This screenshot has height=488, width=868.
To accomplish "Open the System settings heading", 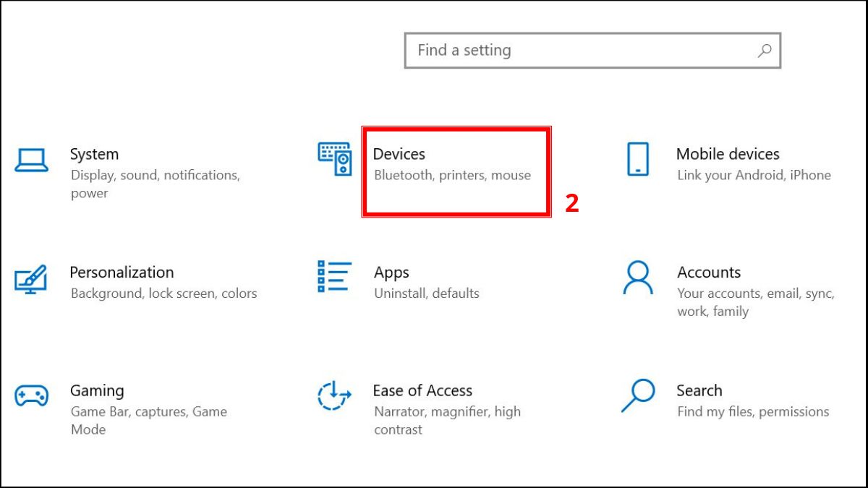I will (x=94, y=154).
